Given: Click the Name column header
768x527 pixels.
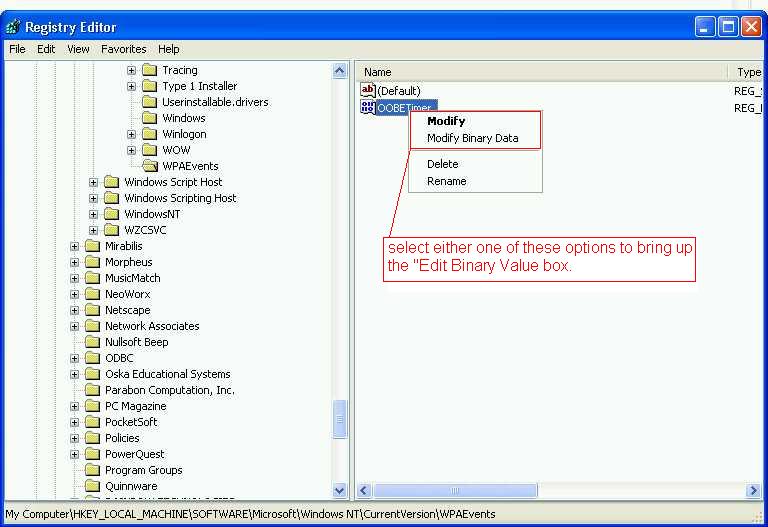Looking at the screenshot, I should pos(542,72).
